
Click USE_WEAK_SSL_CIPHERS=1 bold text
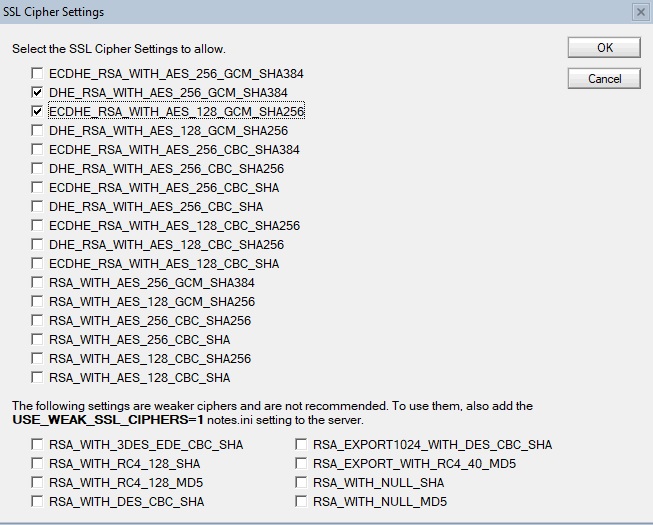click(x=108, y=420)
